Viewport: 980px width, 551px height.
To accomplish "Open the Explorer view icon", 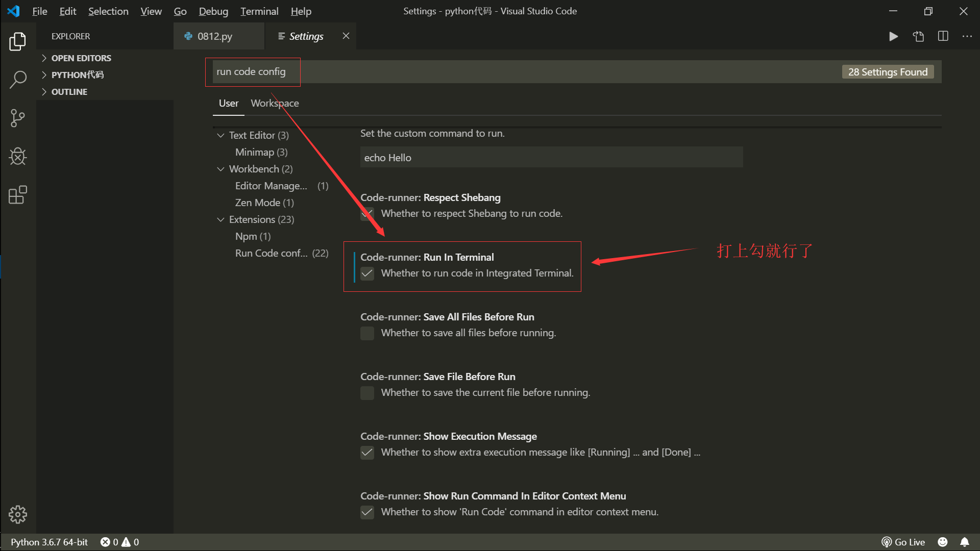I will [x=18, y=41].
